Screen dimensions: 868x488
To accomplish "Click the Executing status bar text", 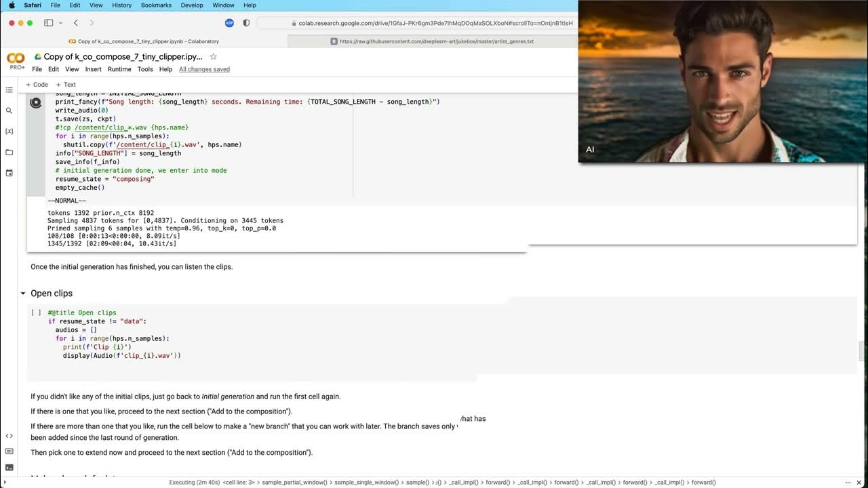I will tap(195, 483).
